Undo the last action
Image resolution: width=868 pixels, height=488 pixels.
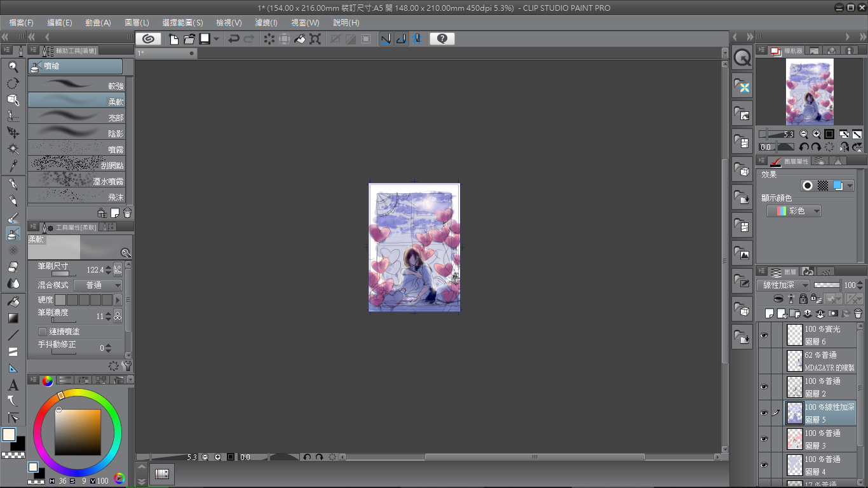[234, 39]
